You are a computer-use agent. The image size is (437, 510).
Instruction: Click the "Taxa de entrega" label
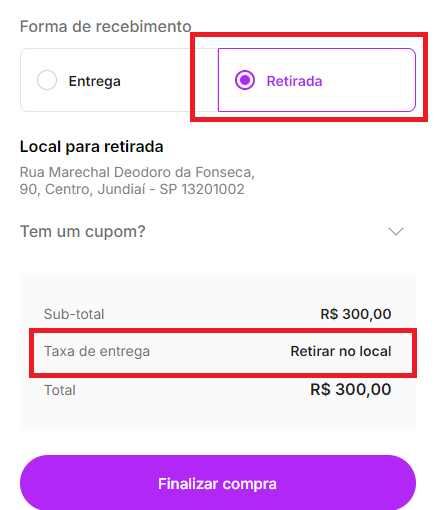click(x=97, y=351)
